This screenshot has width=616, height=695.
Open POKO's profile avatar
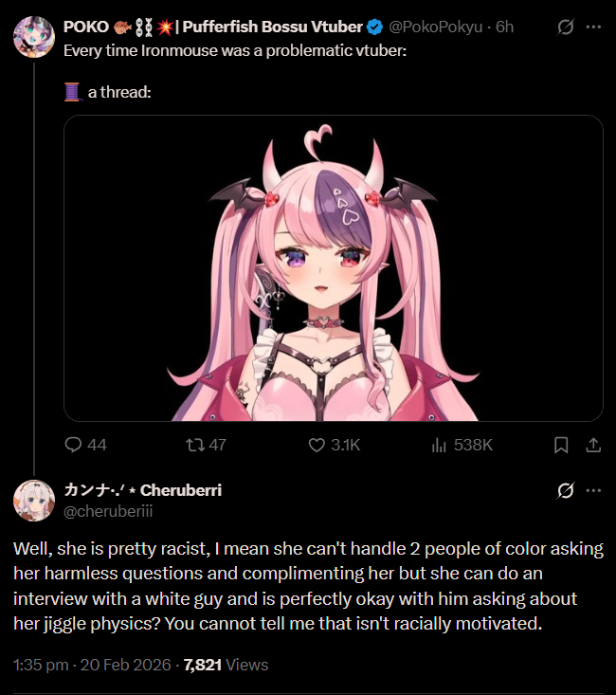[x=34, y=37]
